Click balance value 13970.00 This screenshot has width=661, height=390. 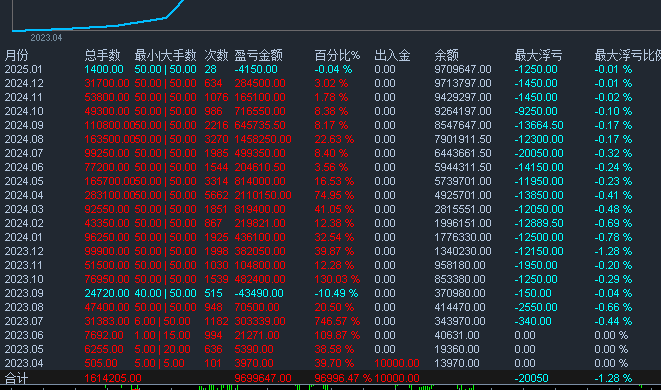tap(457, 363)
